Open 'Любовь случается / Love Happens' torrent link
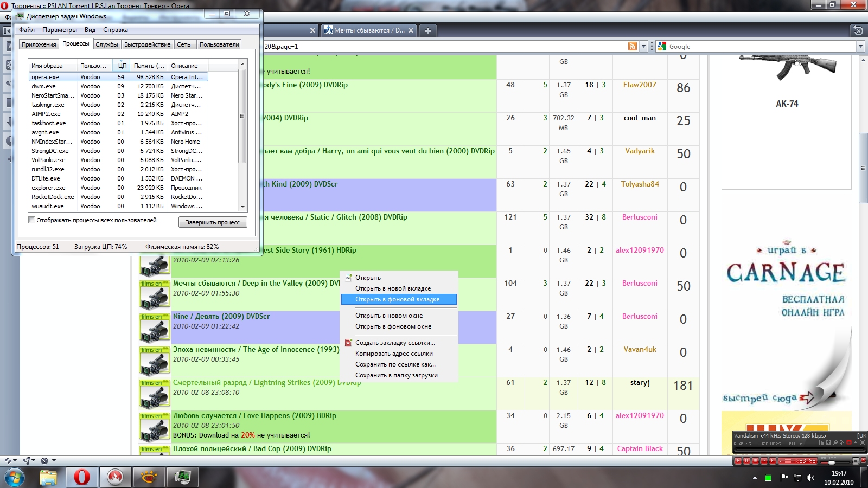Image resolution: width=868 pixels, height=488 pixels. click(254, 416)
